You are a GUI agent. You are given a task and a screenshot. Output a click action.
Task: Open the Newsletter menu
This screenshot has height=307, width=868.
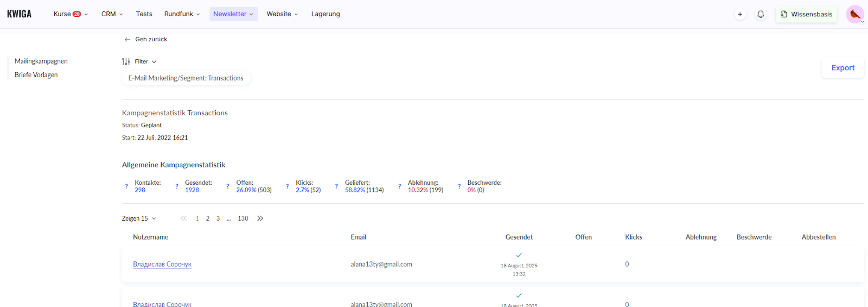click(x=233, y=14)
